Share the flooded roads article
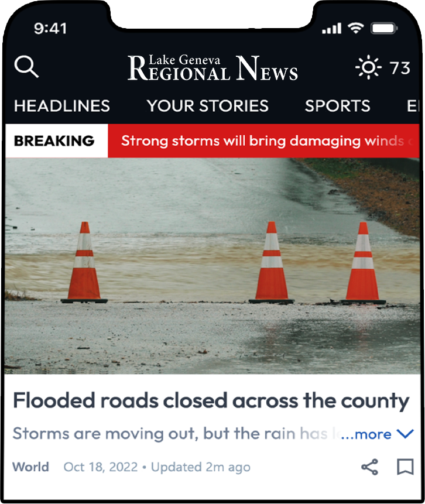Screen dimensions: 425x504 (370, 467)
